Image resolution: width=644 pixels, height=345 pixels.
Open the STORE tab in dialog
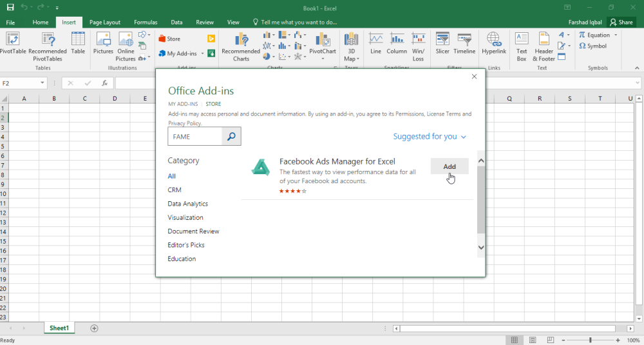213,104
